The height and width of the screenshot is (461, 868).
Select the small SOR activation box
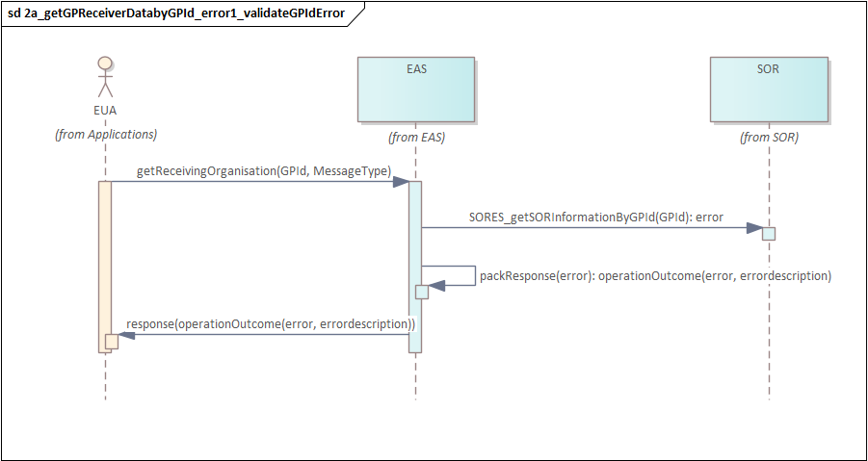point(769,233)
